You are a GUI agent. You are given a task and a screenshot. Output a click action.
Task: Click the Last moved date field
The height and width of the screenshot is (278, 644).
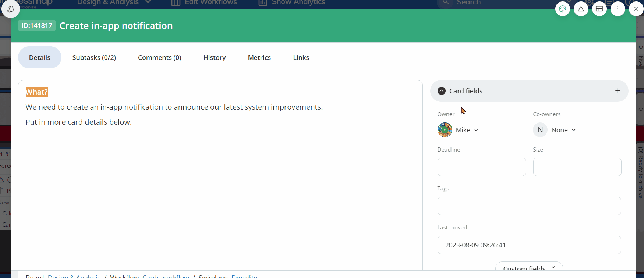[529, 245]
